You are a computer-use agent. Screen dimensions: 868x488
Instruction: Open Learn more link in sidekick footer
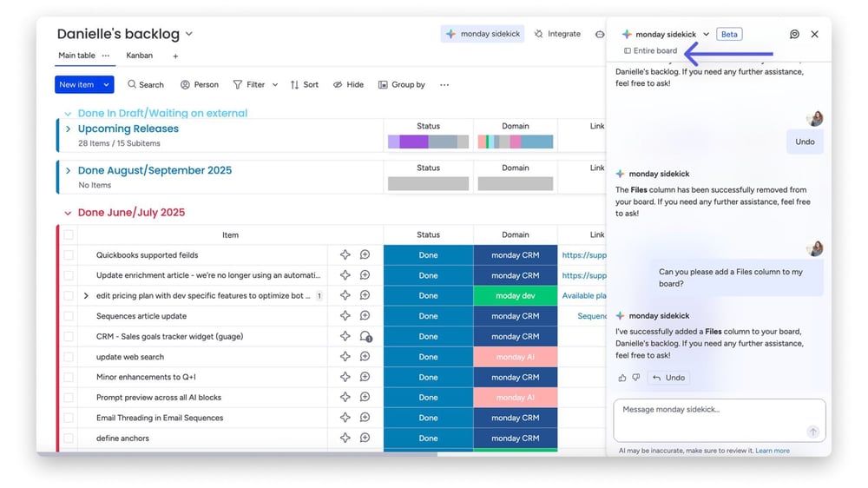tap(773, 451)
